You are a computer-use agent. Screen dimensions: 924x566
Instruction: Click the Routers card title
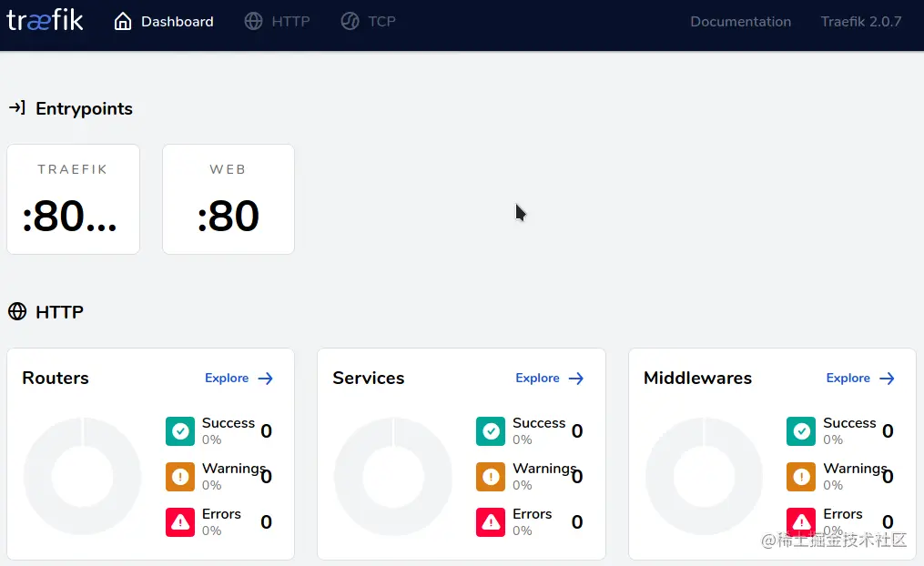[56, 378]
